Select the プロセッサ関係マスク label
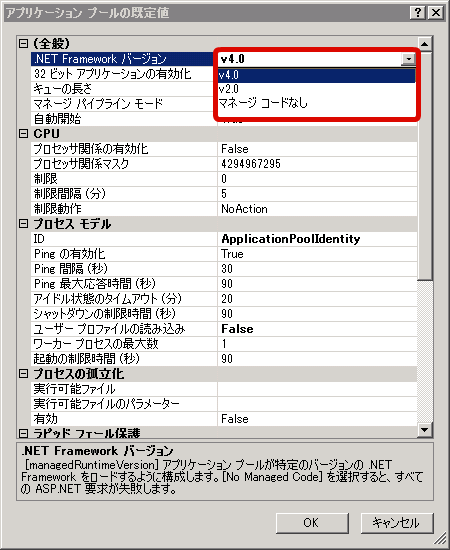This screenshot has width=450, height=550. coord(81,164)
